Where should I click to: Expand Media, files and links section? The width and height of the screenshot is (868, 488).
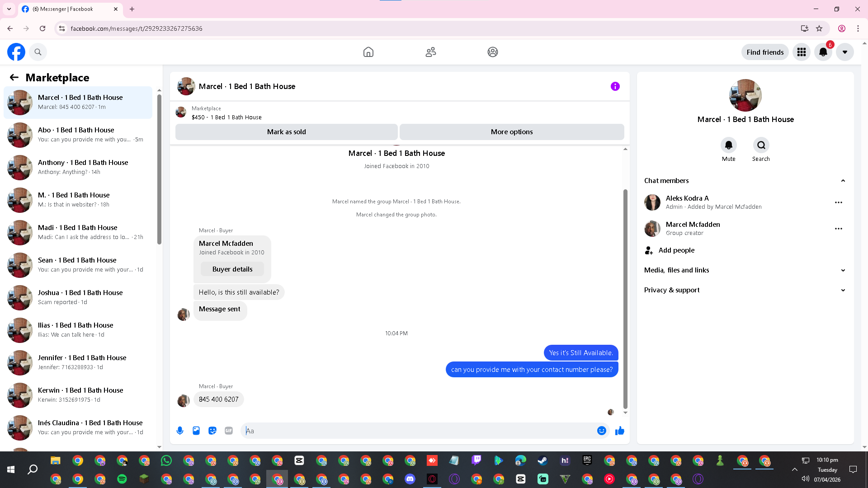pos(745,270)
